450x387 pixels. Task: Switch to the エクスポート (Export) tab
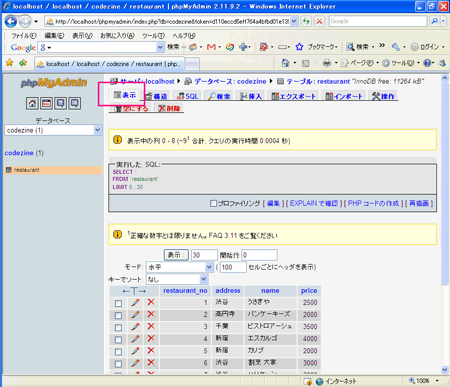point(293,96)
